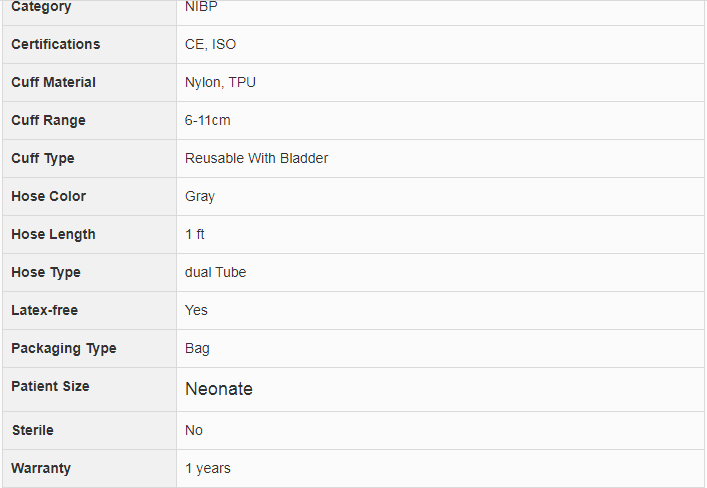This screenshot has width=707, height=488.
Task: Select the "1 years" warranty value
Action: point(207,468)
